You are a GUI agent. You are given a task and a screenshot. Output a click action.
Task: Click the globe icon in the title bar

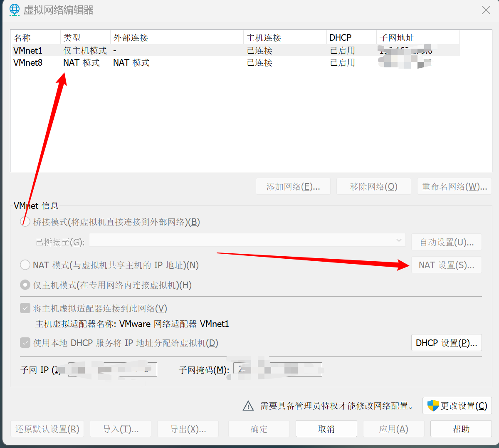point(15,10)
